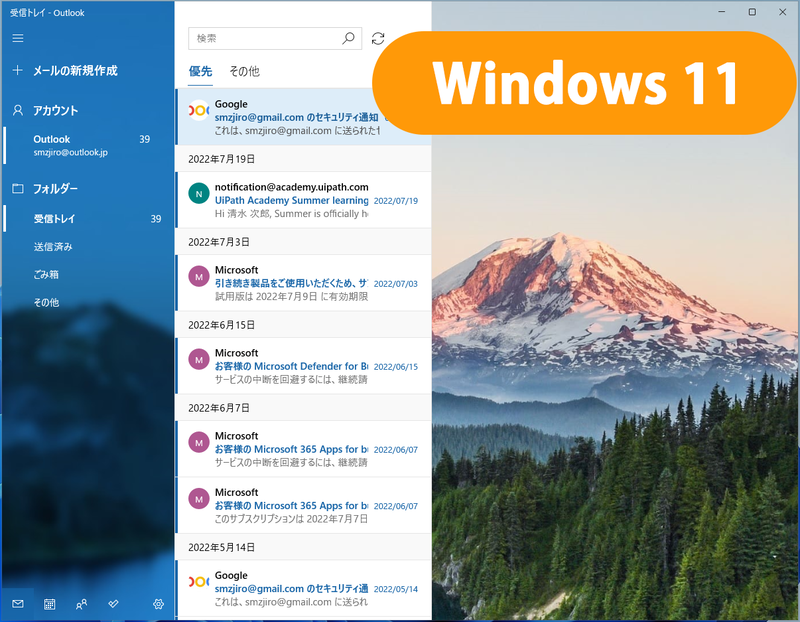Open Microsoft 365 Apps サービスの中断 mail
Image resolution: width=800 pixels, height=622 pixels.
pos(304,449)
